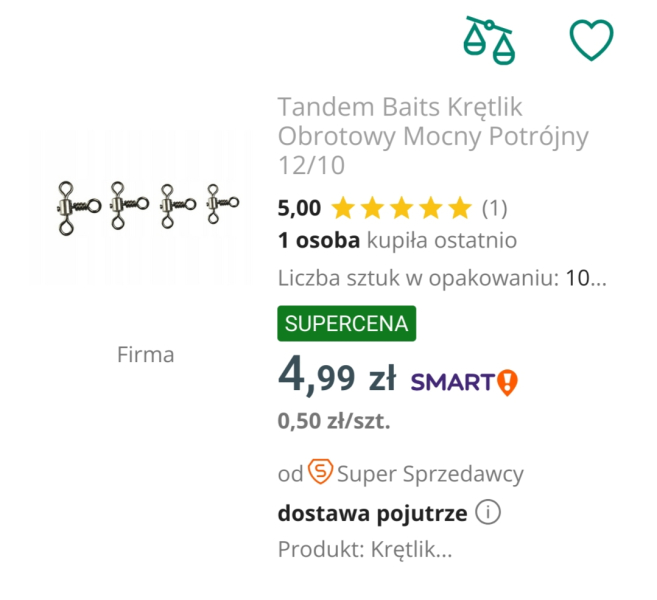Click the 'Firma' label under image

click(145, 354)
